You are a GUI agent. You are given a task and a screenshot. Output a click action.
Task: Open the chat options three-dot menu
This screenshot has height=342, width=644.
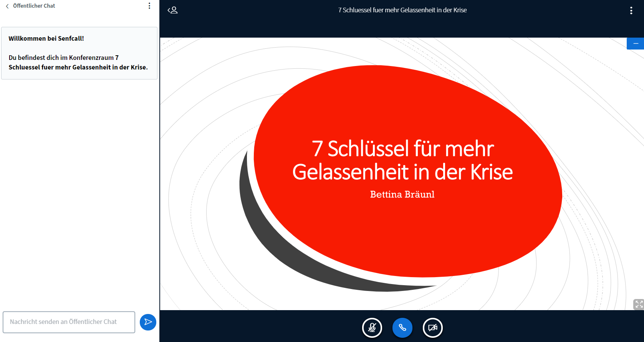[149, 6]
